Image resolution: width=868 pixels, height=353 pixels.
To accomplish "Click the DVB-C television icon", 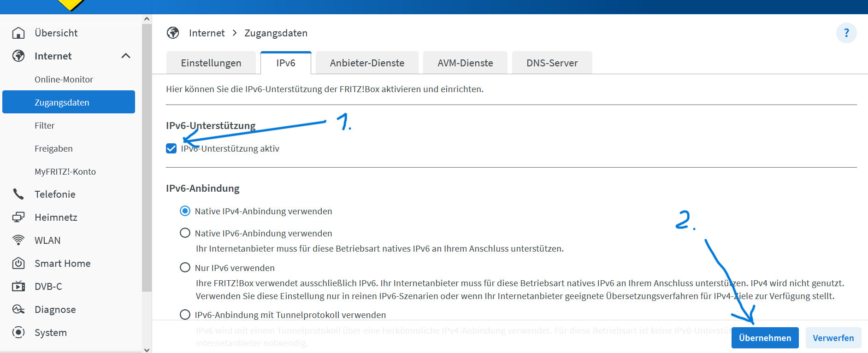I will tap(18, 286).
